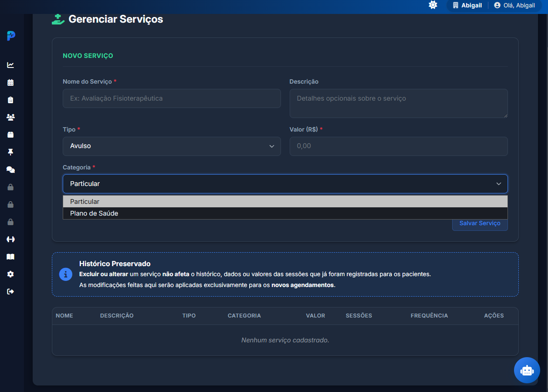The image size is (548, 392).
Task: Focus the Nome do Serviço input
Action: (x=172, y=98)
